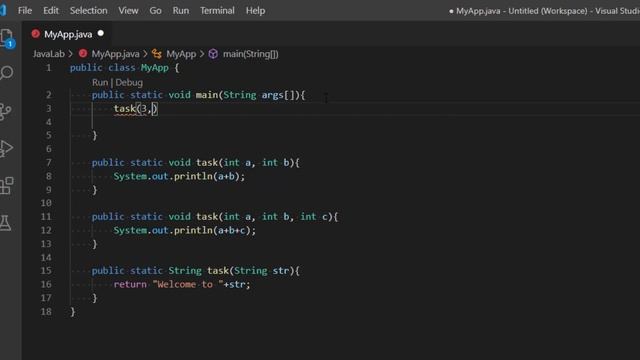Click the VS Code logo in title bar

click(3, 10)
